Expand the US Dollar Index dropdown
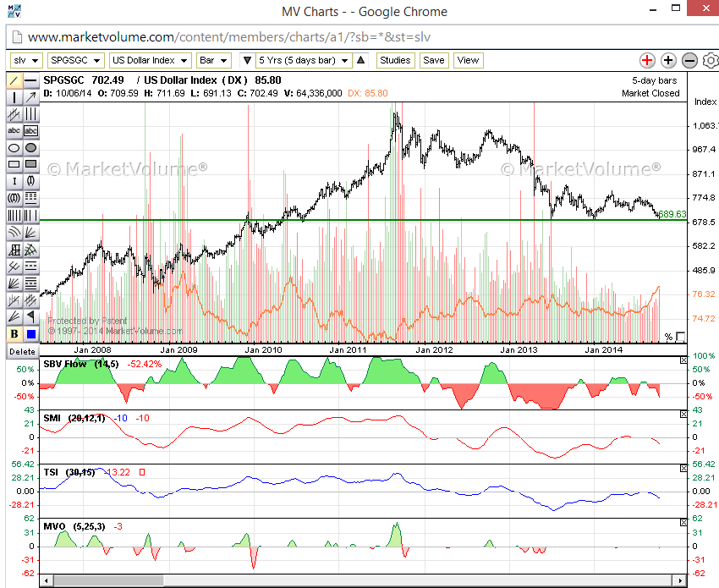The height and width of the screenshot is (588, 719). click(x=149, y=60)
